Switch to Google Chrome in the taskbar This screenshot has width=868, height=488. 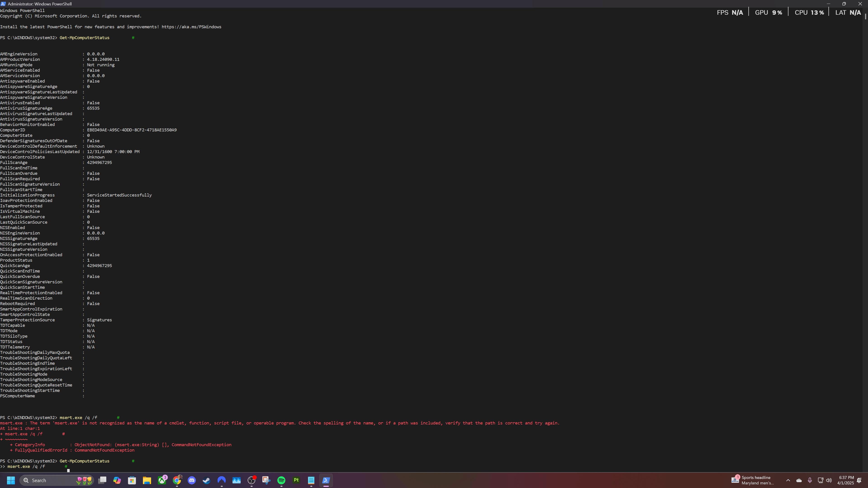click(177, 480)
